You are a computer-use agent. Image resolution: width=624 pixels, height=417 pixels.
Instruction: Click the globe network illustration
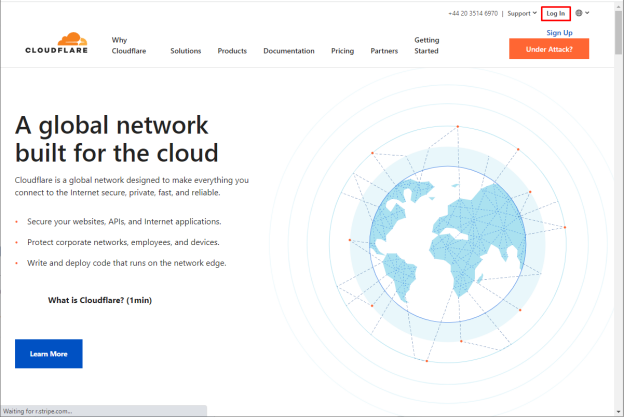[448, 244]
